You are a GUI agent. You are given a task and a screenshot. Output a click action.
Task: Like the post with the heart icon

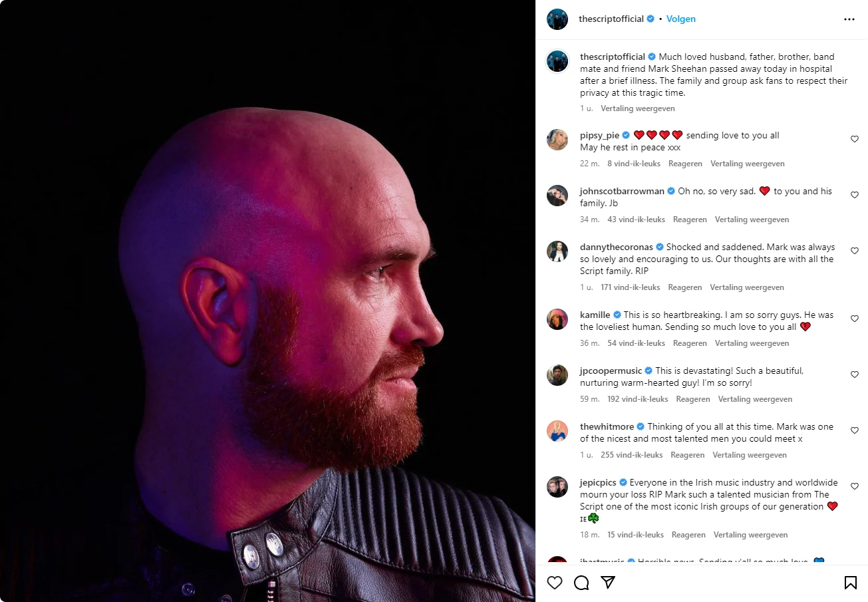tap(555, 583)
